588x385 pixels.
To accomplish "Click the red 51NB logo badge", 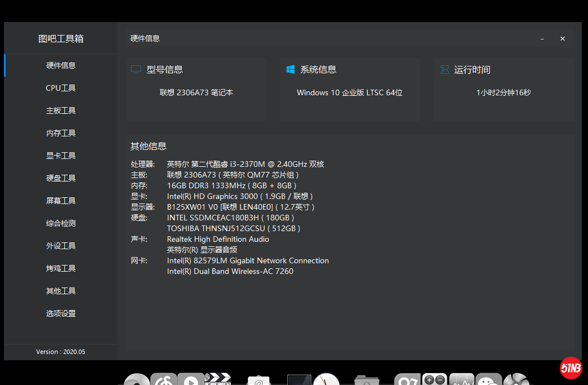I will click(x=571, y=368).
